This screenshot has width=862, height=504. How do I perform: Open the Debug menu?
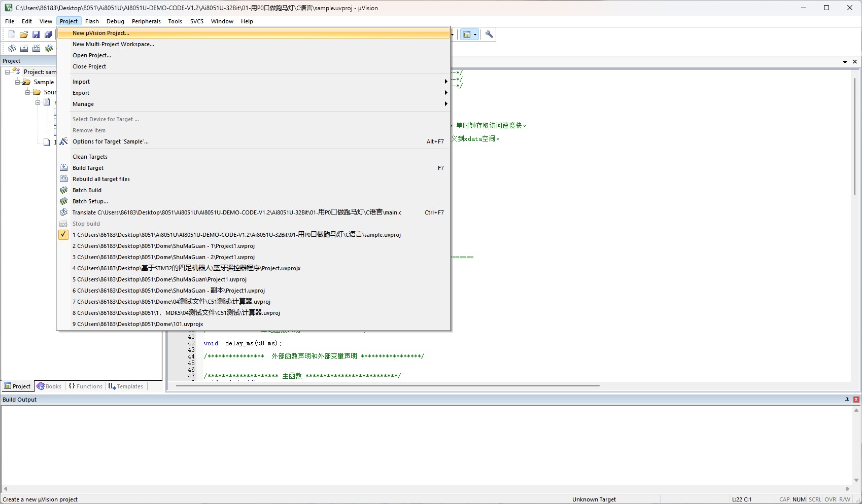[x=115, y=21]
